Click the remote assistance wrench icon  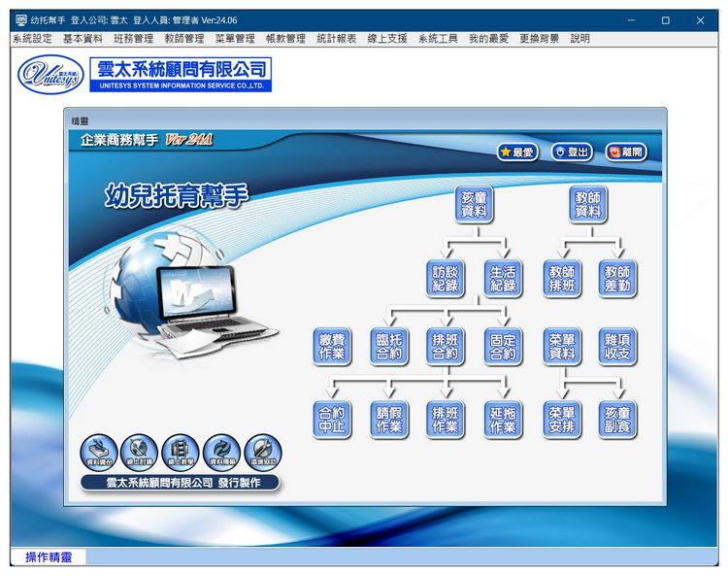pos(262,452)
